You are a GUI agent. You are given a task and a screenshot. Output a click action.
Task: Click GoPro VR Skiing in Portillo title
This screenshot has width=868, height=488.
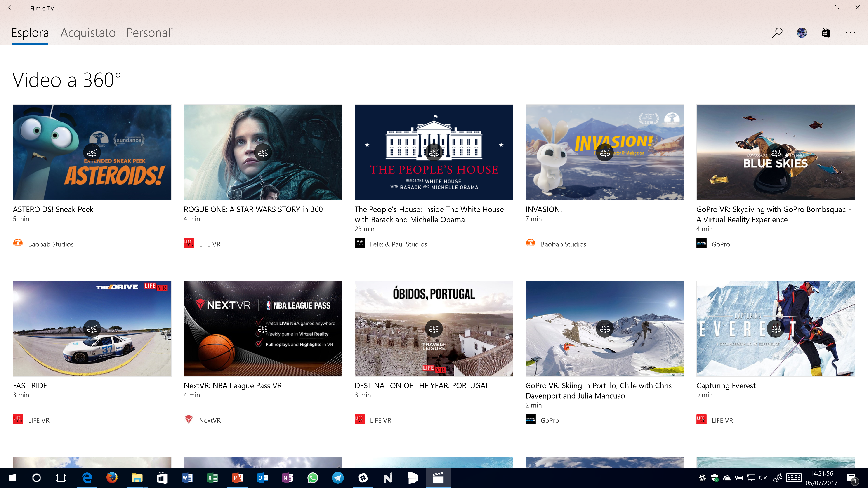click(598, 390)
